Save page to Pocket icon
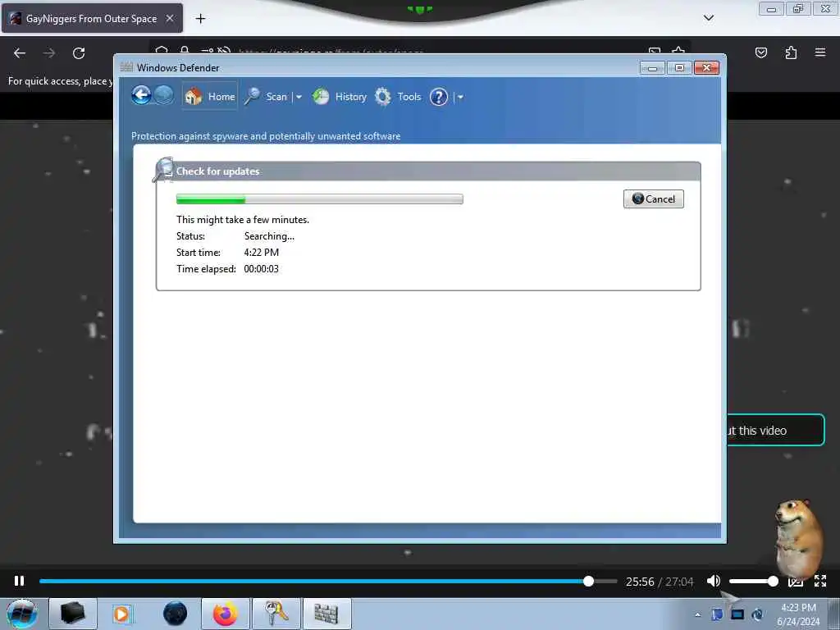The height and width of the screenshot is (630, 840). click(760, 52)
